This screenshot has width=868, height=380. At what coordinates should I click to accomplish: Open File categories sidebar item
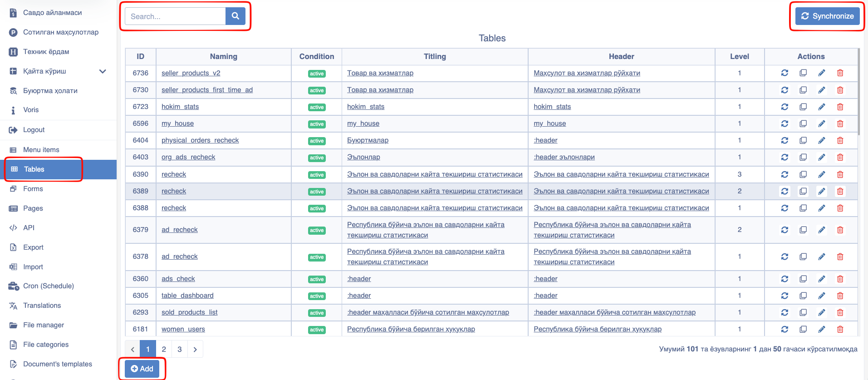(46, 345)
